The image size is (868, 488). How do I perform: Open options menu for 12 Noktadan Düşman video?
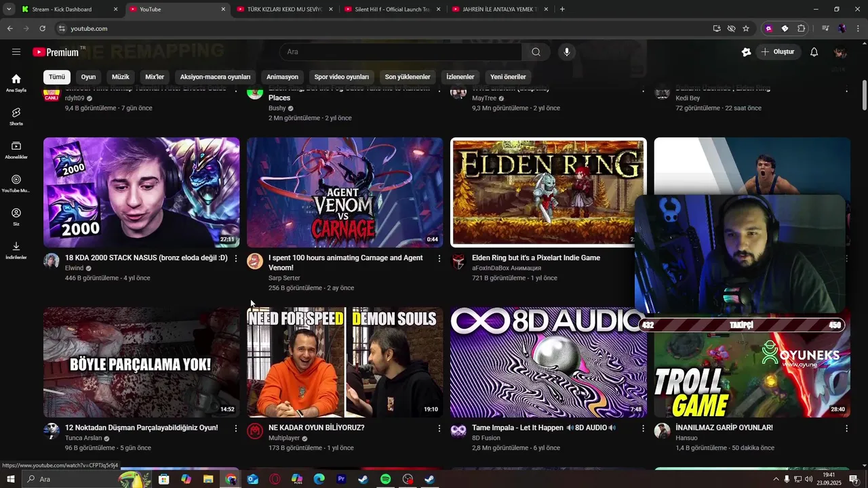tap(236, 428)
